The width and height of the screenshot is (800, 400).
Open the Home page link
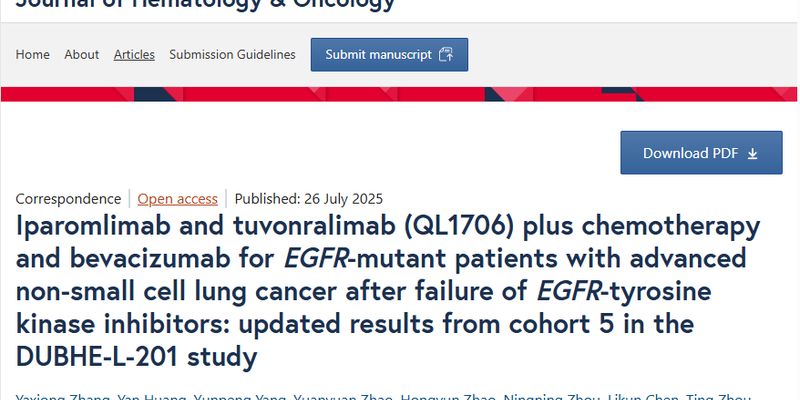pyautogui.click(x=32, y=54)
